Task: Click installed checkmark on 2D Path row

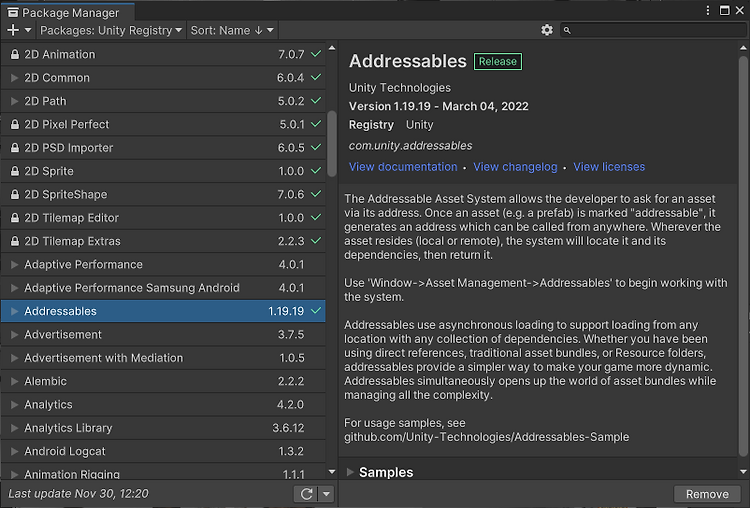Action: [316, 100]
